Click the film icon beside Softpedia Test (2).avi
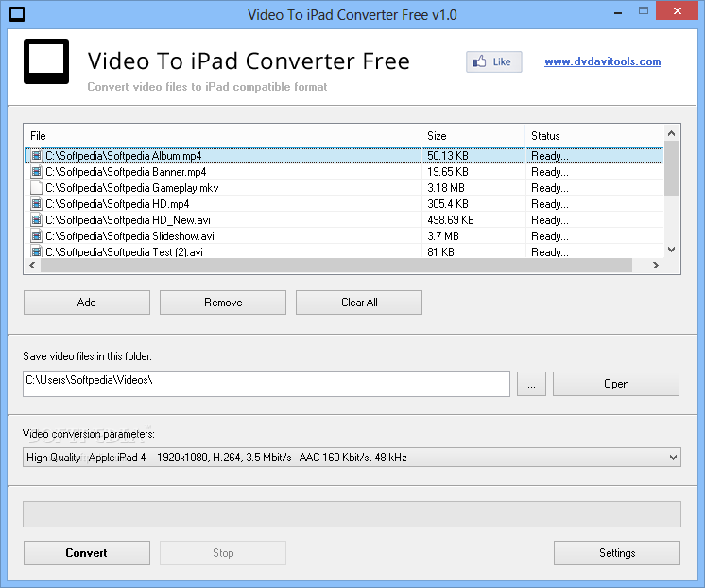 [37, 251]
